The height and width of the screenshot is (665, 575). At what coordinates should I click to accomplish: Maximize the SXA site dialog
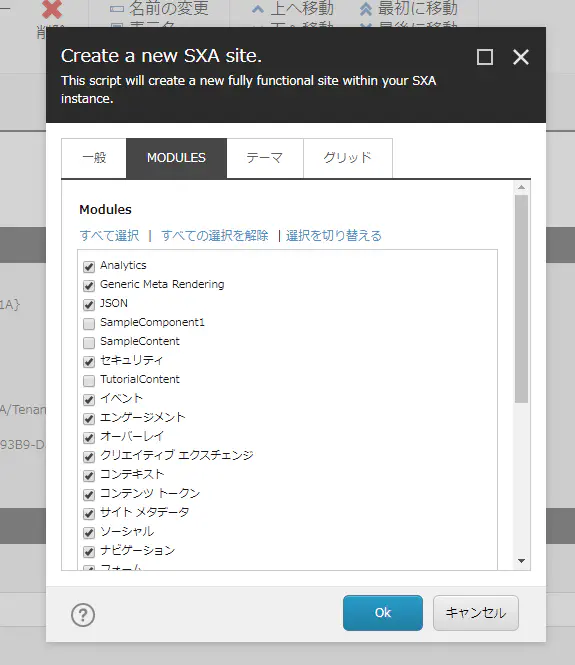tap(485, 57)
